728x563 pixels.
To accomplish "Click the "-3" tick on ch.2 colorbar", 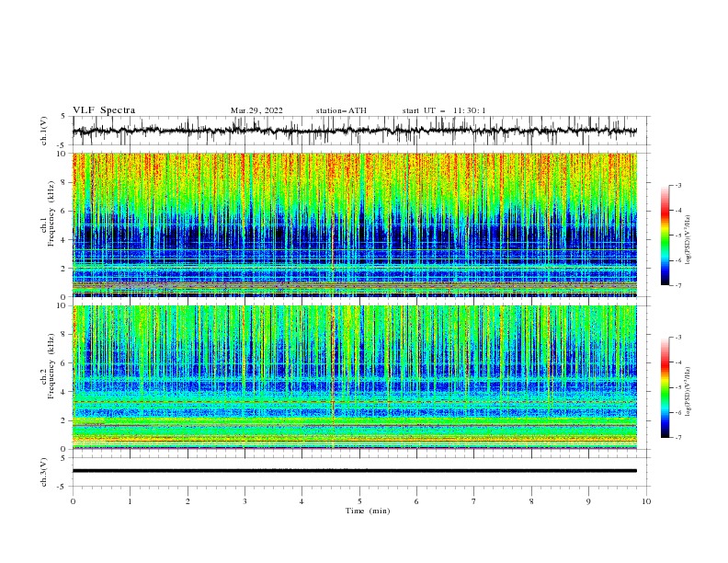I will point(678,338).
